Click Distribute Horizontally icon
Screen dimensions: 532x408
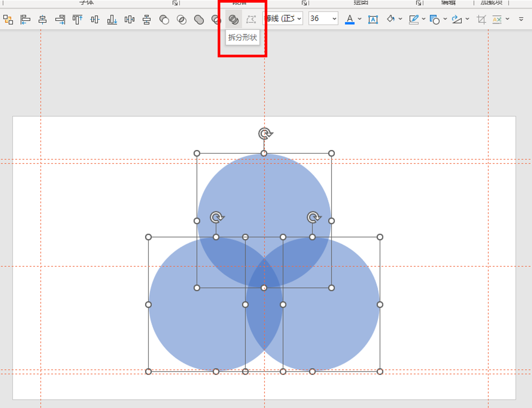pos(129,19)
